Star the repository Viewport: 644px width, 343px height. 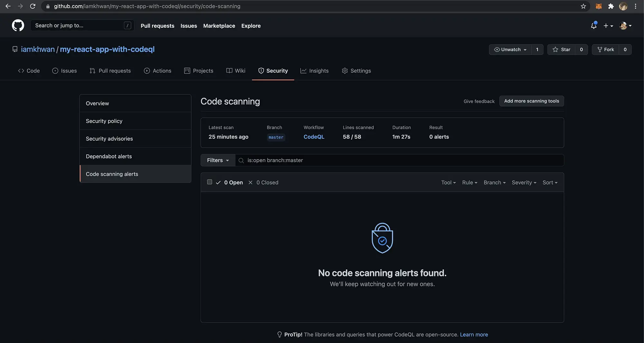pos(561,49)
